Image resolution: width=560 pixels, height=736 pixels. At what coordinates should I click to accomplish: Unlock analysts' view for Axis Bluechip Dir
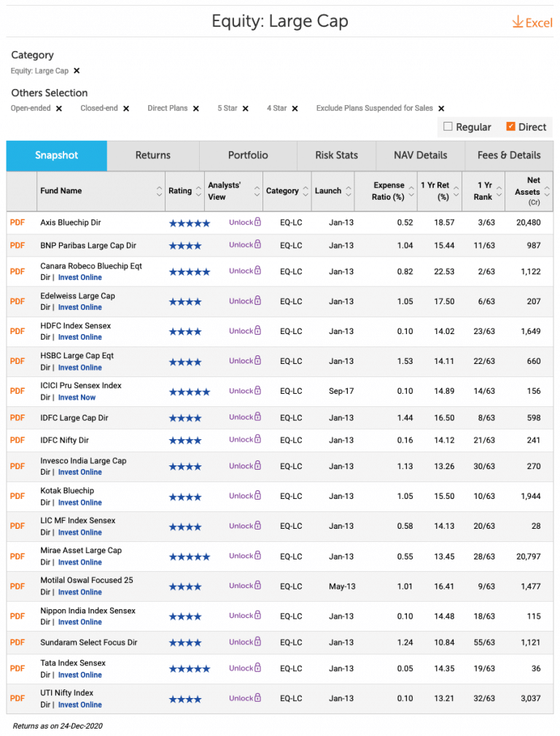pos(245,222)
